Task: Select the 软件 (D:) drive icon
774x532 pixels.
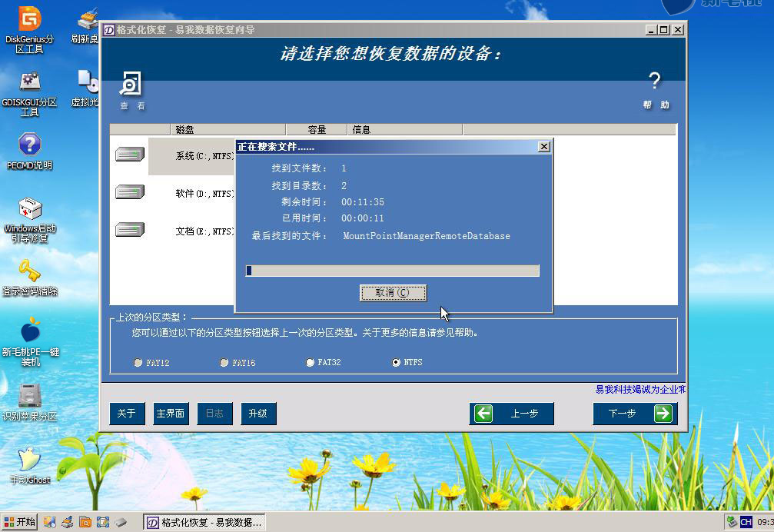Action: [x=130, y=192]
